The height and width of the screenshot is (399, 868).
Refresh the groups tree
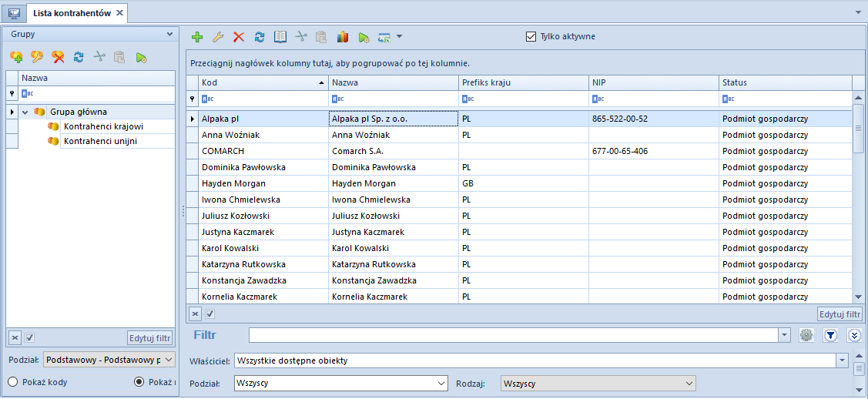coord(79,56)
